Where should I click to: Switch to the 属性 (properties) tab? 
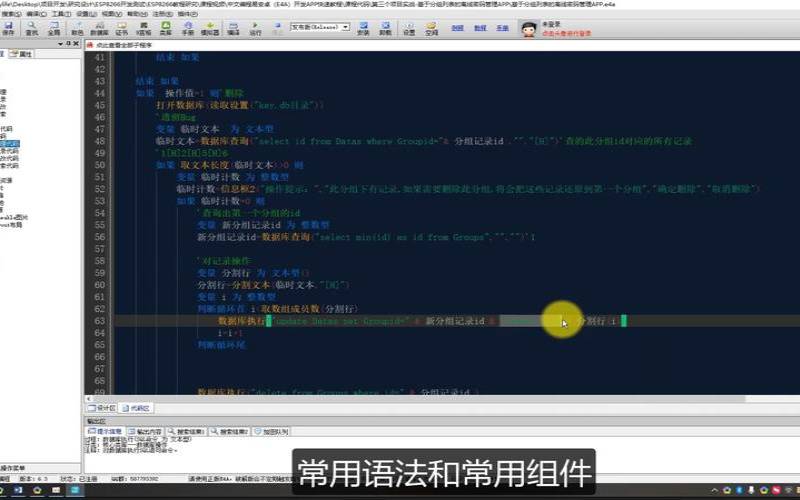[x=21, y=54]
